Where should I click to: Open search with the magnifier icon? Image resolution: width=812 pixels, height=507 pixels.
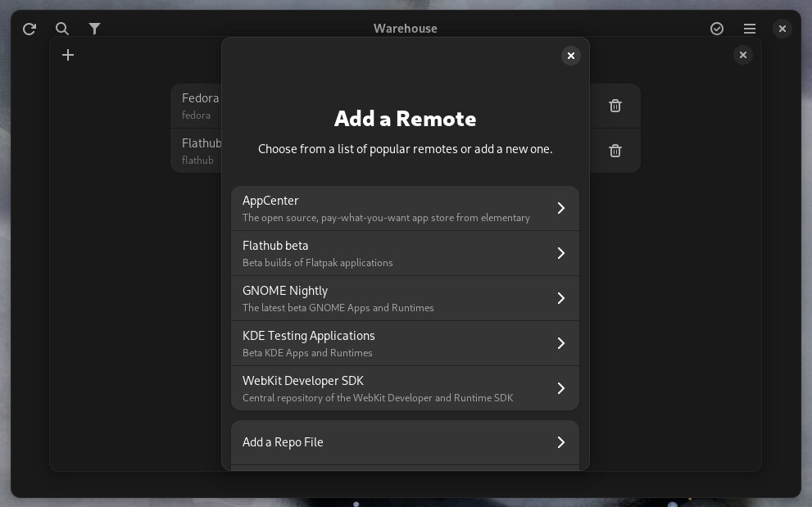(62, 29)
